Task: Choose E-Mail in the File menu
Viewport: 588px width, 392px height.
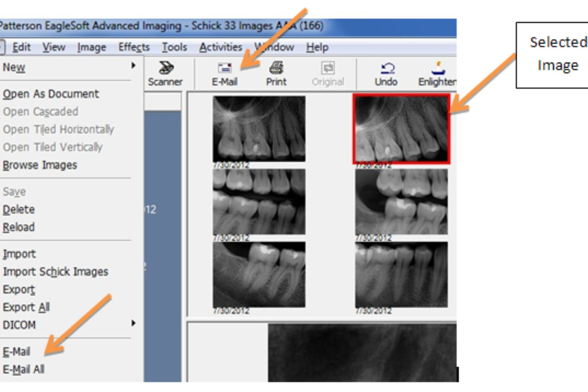Action: 16,352
